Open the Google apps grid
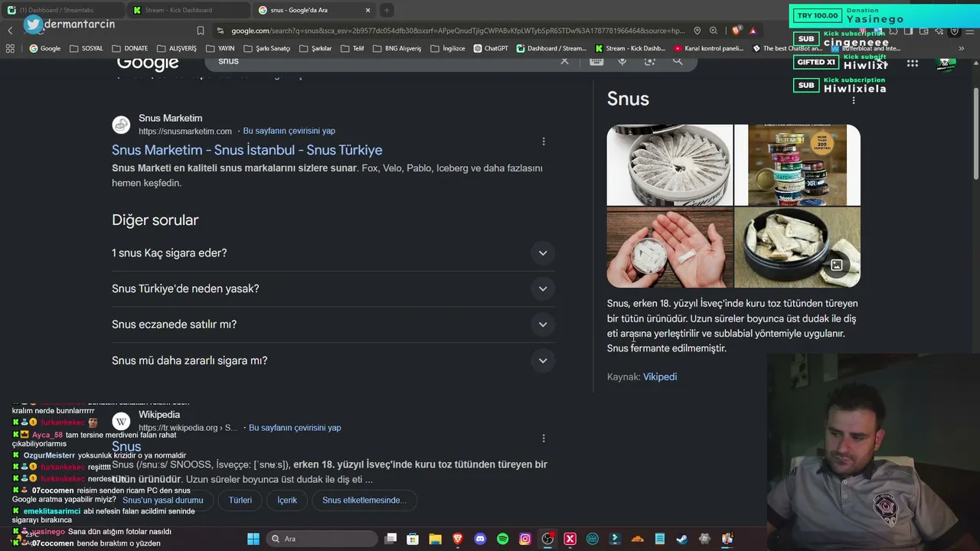This screenshot has width=980, height=551. click(x=913, y=64)
